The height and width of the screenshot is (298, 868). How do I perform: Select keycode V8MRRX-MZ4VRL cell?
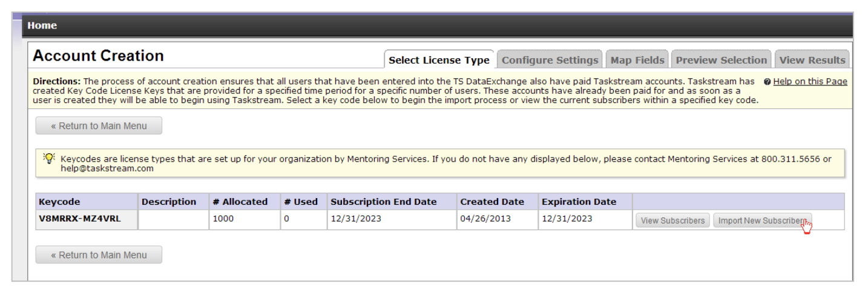87,219
